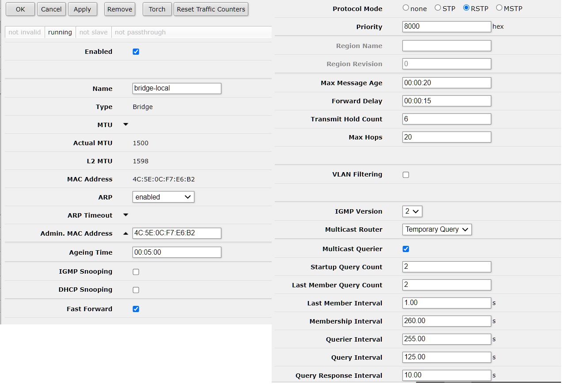Enable the IGMP Snooping checkbox
This screenshot has width=588, height=384.
pos(136,272)
